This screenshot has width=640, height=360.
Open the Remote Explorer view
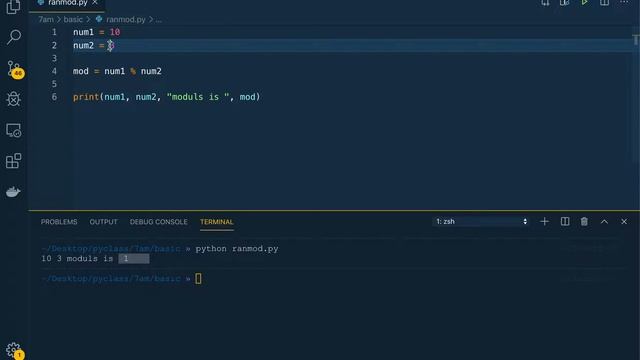(13, 130)
